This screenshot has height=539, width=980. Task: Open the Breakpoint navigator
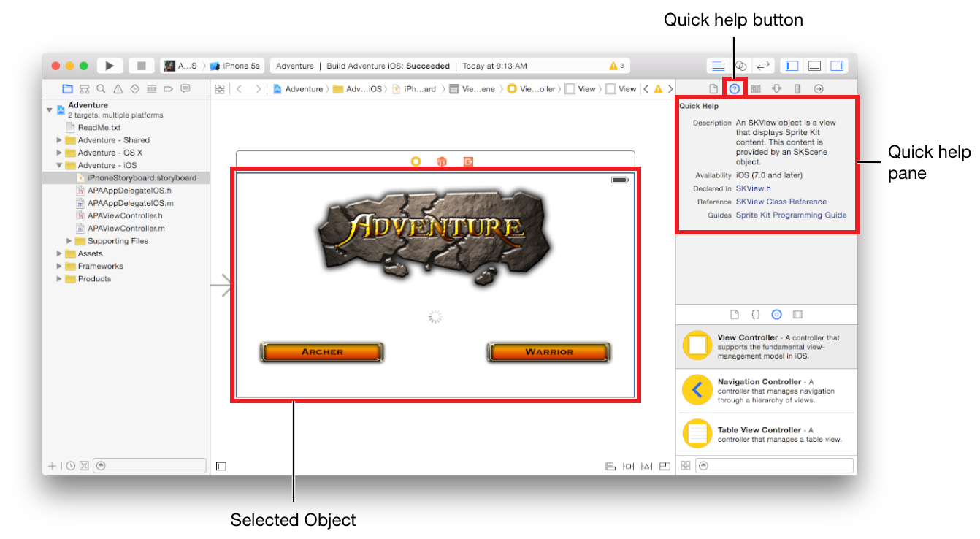[x=169, y=88]
